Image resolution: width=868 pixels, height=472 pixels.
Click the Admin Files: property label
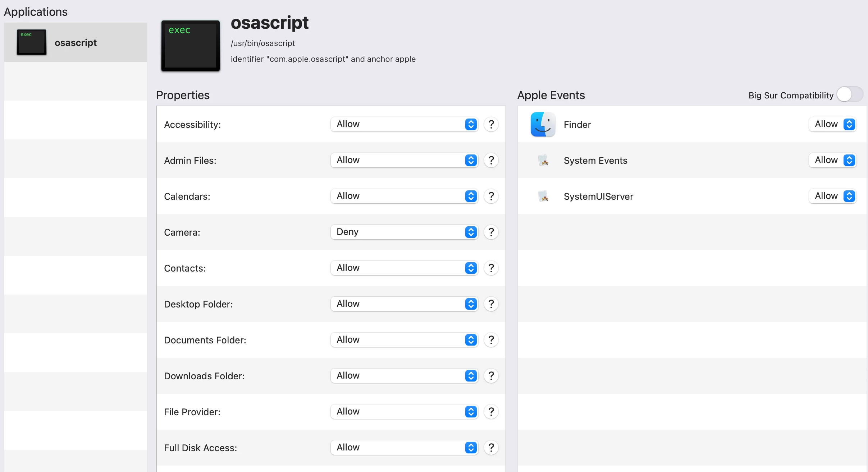tap(190, 161)
